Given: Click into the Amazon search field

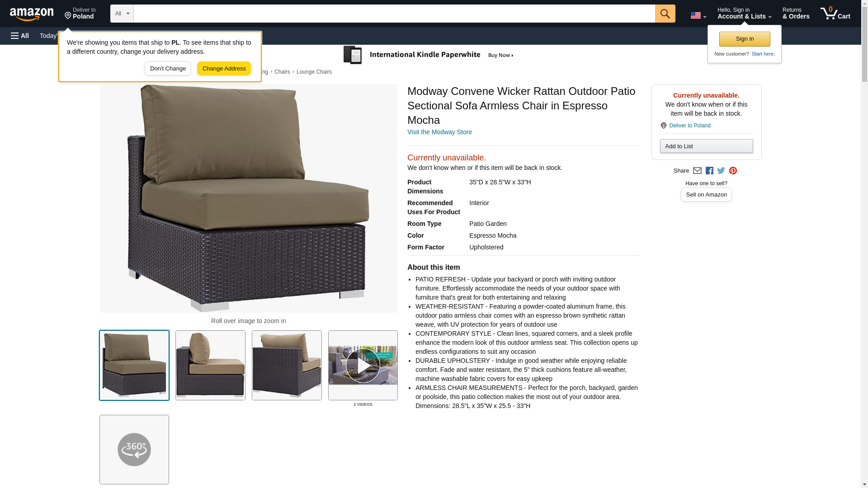Looking at the screenshot, I should click(394, 14).
